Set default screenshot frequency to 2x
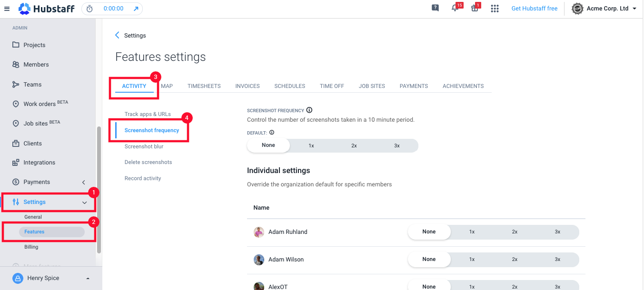This screenshot has width=644, height=290. coord(354,145)
